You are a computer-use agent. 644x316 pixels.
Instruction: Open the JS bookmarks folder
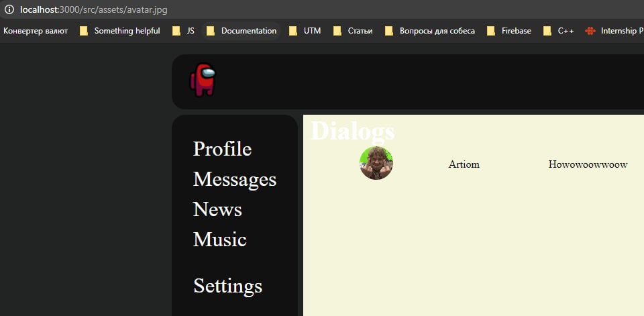coord(183,31)
